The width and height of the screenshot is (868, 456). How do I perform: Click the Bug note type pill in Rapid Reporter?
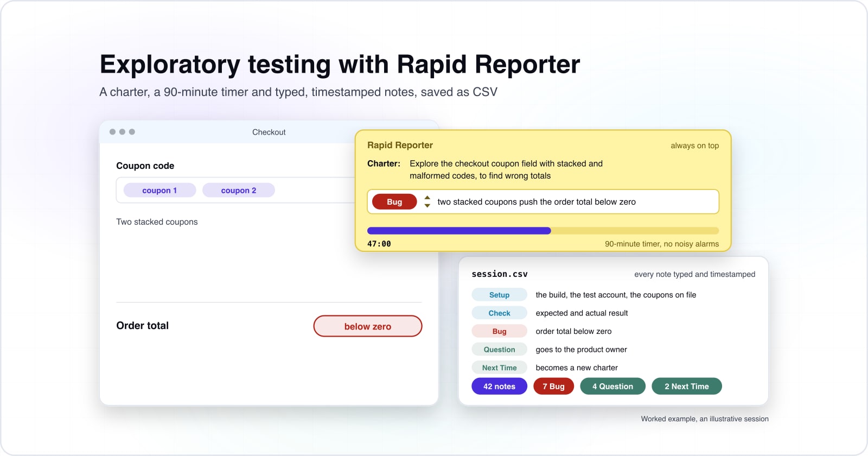[394, 202]
